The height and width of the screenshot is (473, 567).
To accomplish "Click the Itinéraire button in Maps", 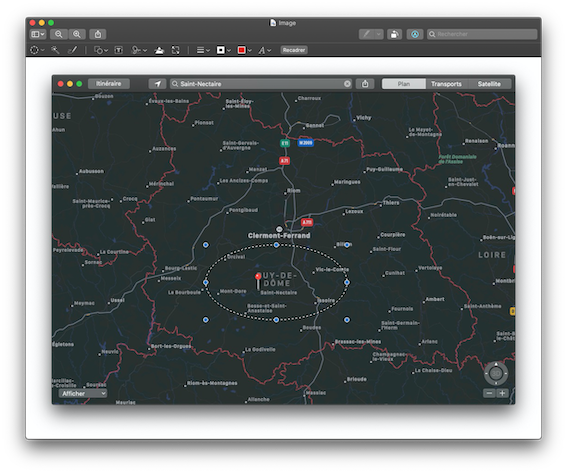I will (x=108, y=84).
